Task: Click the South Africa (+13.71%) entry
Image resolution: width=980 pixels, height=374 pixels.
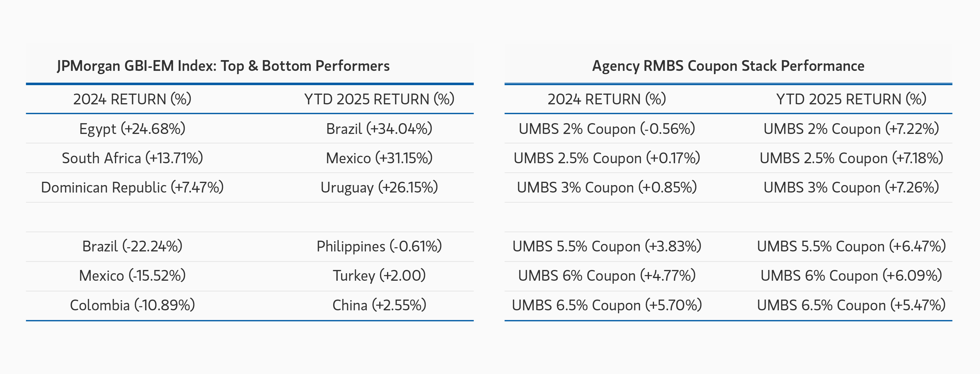Action: (x=132, y=158)
